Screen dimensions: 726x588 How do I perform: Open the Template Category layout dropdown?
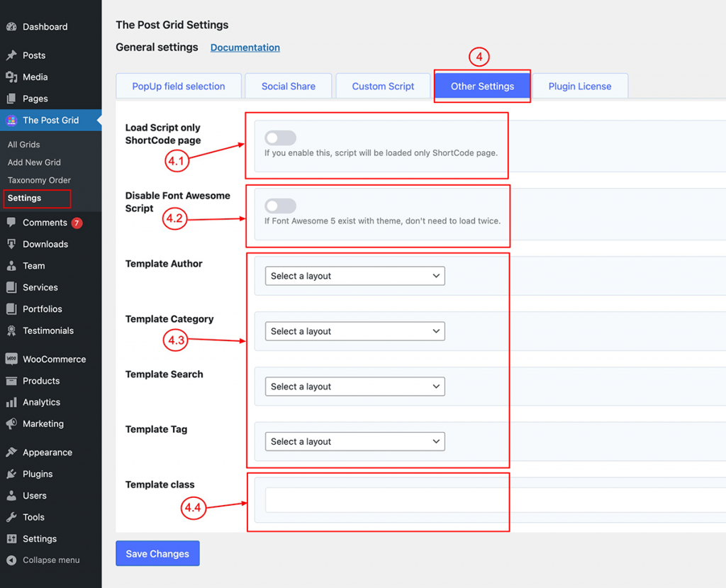coord(354,331)
